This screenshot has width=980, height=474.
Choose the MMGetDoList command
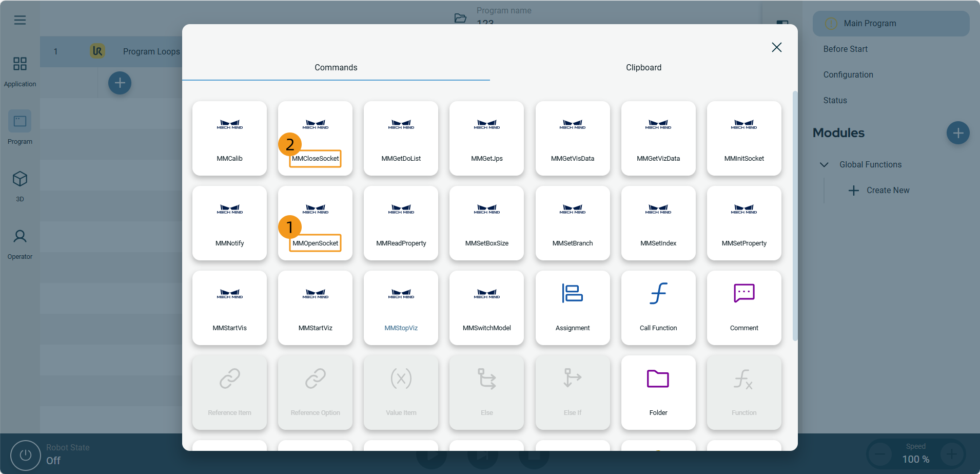[x=401, y=139]
